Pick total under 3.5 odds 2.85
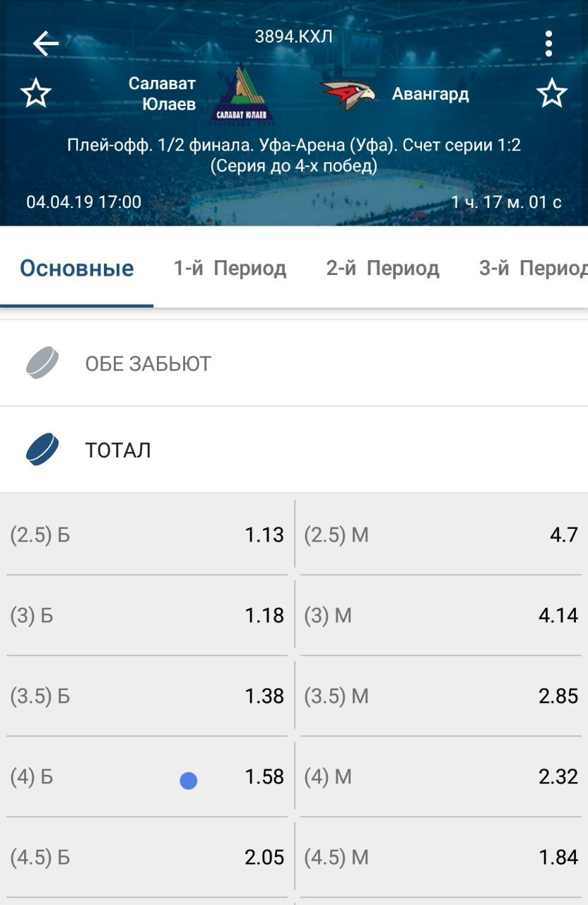Image resolution: width=588 pixels, height=905 pixels. (x=441, y=696)
